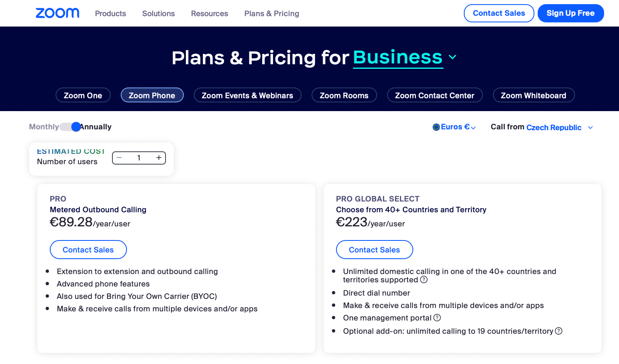619x364 pixels.
Task: Toggle the Monthly/Annually billing switch
Action: click(x=70, y=127)
